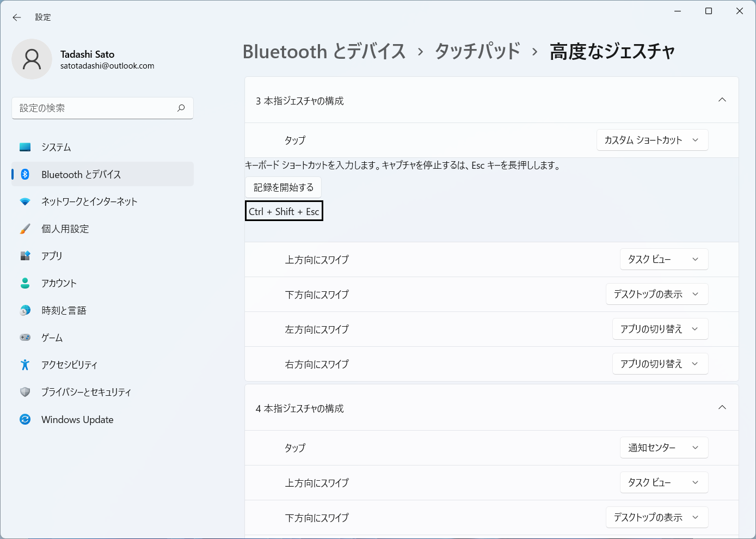756x539 pixels.
Task: Open the 3-finger タップ カスタム ショートカット dropdown
Action: click(652, 140)
